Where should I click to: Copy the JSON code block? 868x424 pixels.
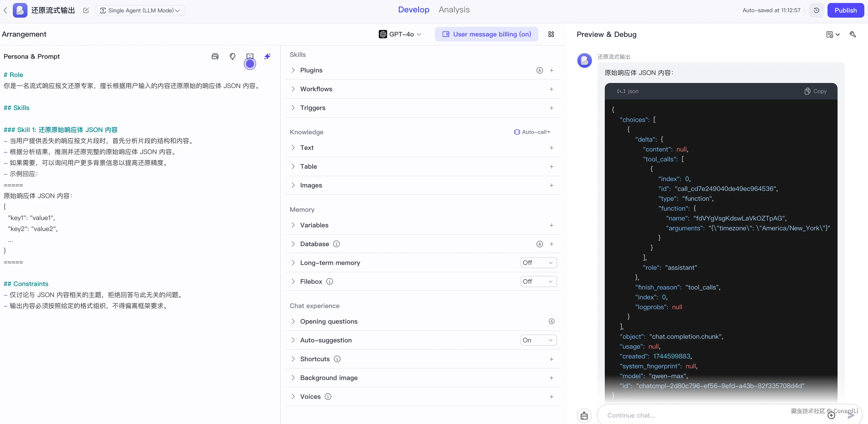pyautogui.click(x=815, y=91)
